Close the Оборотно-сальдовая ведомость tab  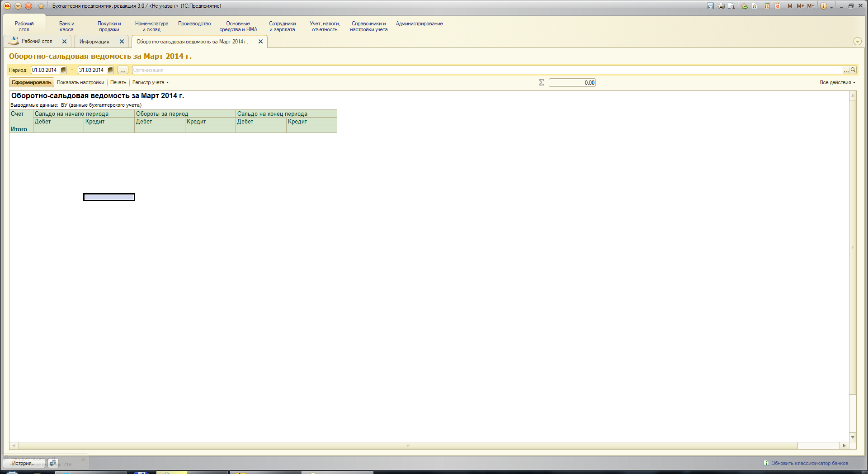point(260,42)
